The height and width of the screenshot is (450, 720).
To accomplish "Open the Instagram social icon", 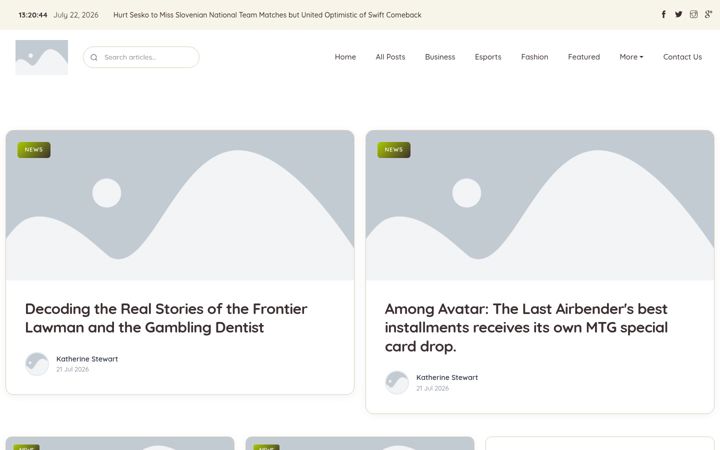I will point(693,14).
